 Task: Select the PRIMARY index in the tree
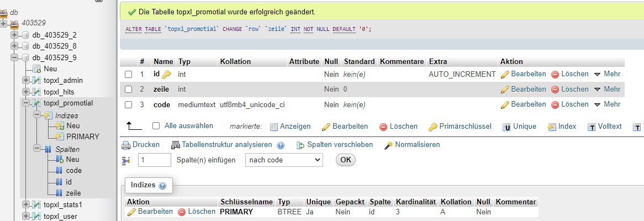83,136
